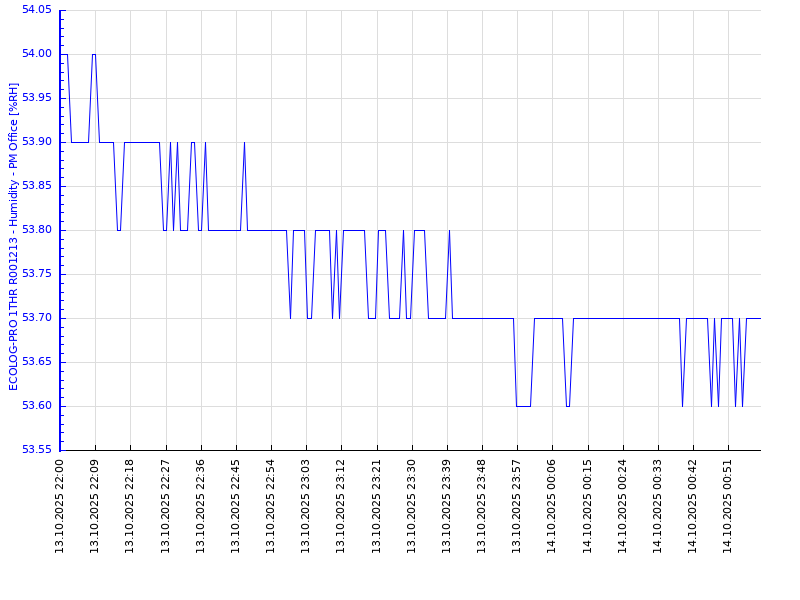Click the 53.80 y-axis tick label

37,230
